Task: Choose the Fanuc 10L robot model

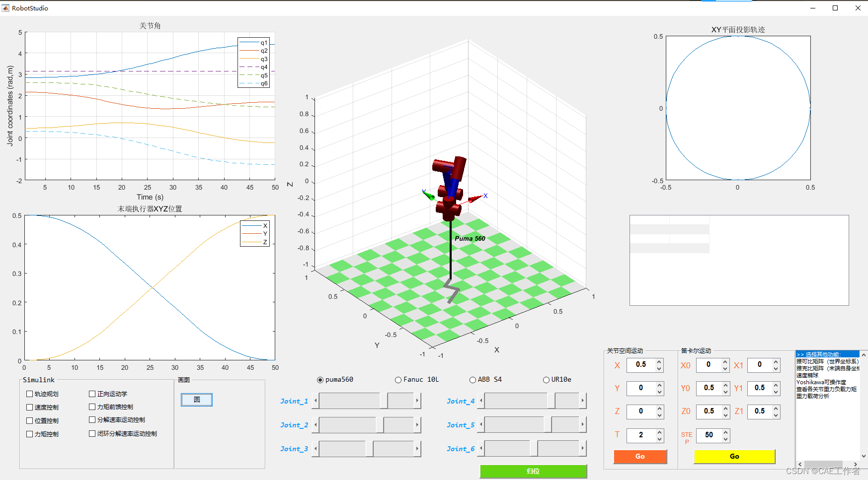Action: pos(398,380)
